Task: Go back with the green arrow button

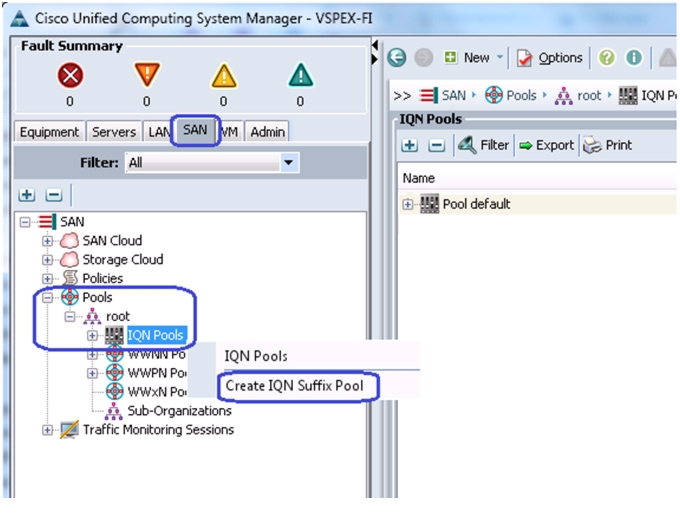Action: [396, 58]
